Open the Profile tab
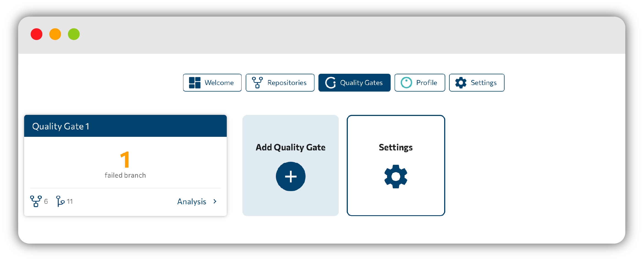This screenshot has height=261, width=644. [420, 83]
